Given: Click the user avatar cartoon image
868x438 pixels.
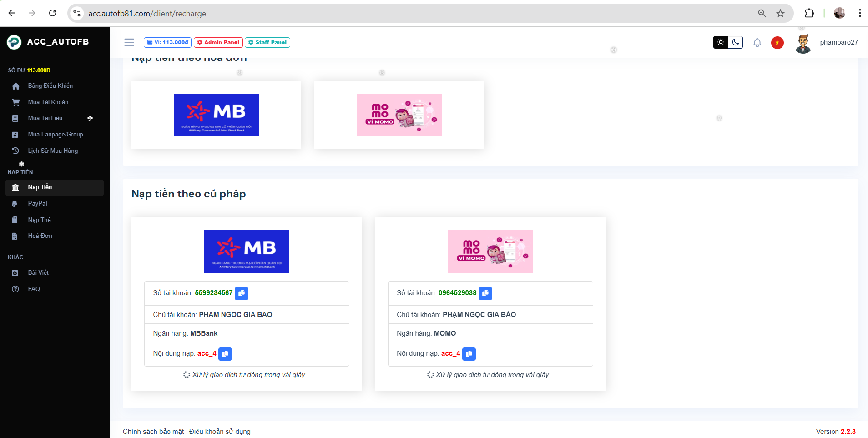Looking at the screenshot, I should tap(803, 44).
